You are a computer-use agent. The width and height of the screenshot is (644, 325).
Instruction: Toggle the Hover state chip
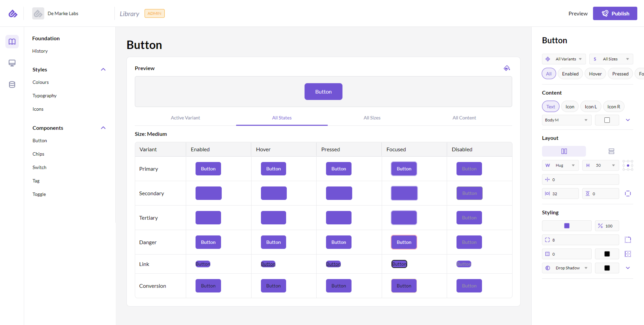coord(595,74)
